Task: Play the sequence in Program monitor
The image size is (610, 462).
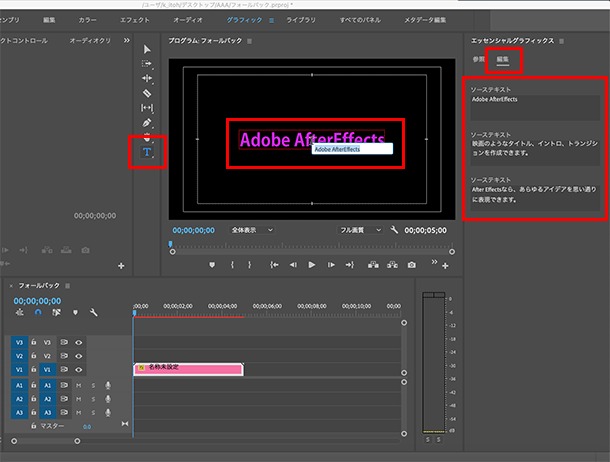Action: [312, 265]
